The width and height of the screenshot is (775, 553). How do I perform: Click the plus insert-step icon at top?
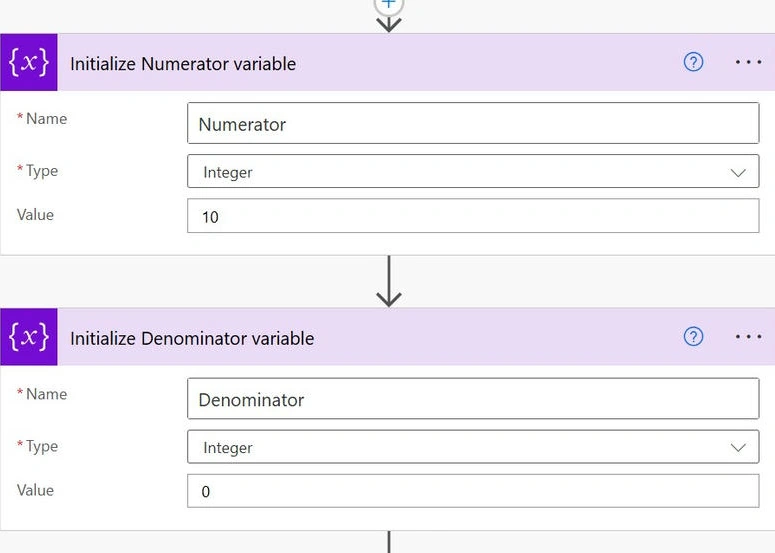389,4
